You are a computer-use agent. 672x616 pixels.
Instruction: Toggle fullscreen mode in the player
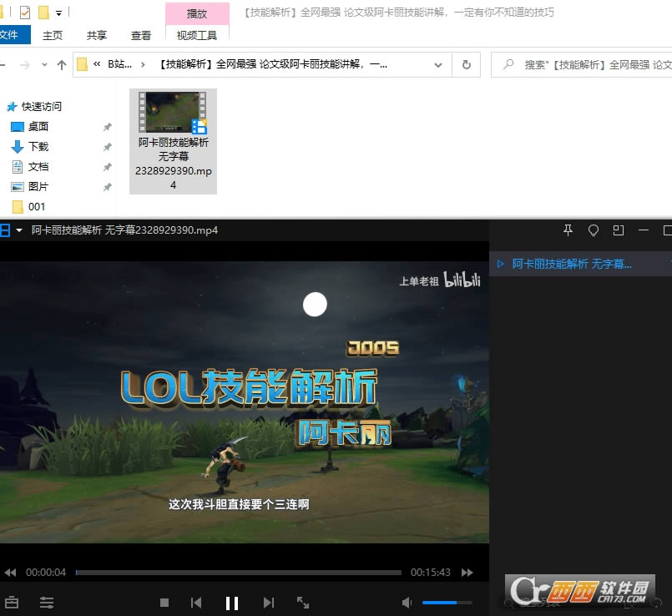click(303, 603)
